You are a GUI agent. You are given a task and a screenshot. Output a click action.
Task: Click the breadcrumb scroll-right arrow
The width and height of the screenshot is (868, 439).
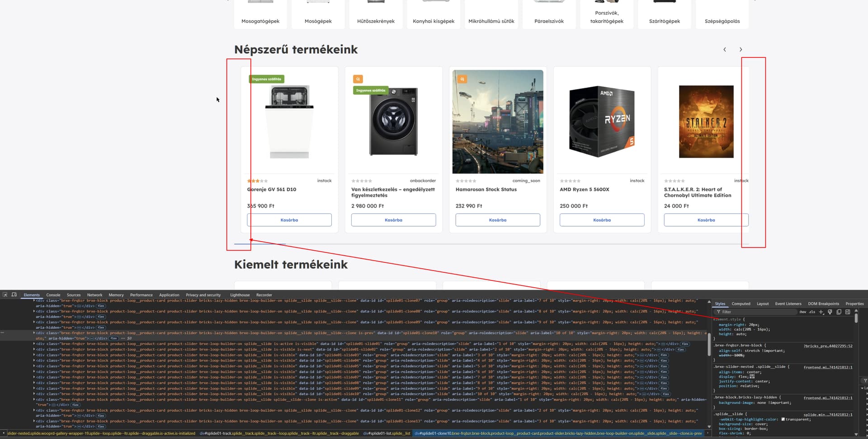(708, 433)
